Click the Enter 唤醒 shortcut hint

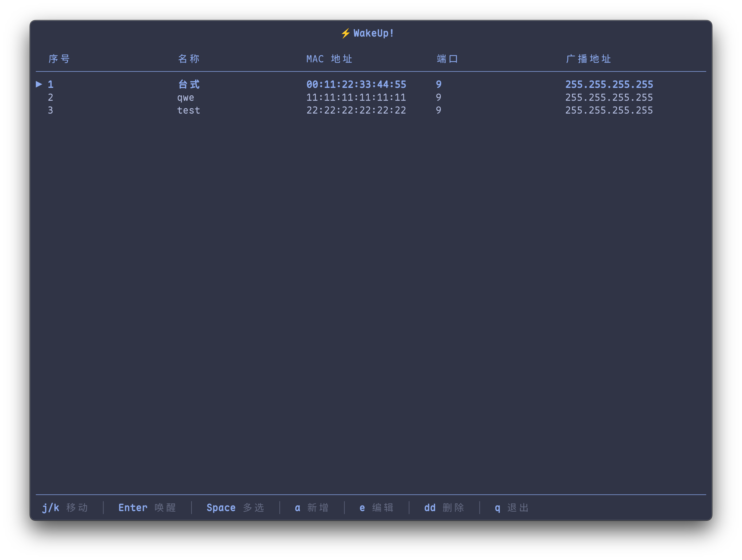pyautogui.click(x=147, y=508)
